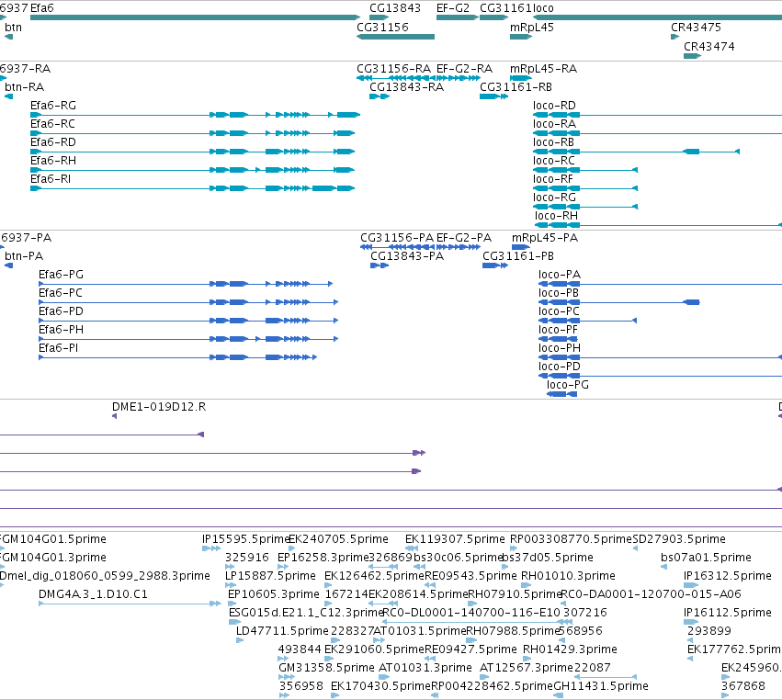The image size is (782, 700).
Task: Select the mRpL45 gene label
Action: (x=532, y=27)
